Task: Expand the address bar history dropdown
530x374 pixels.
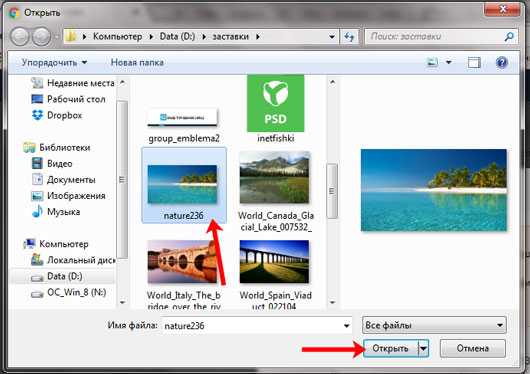Action: 332,37
